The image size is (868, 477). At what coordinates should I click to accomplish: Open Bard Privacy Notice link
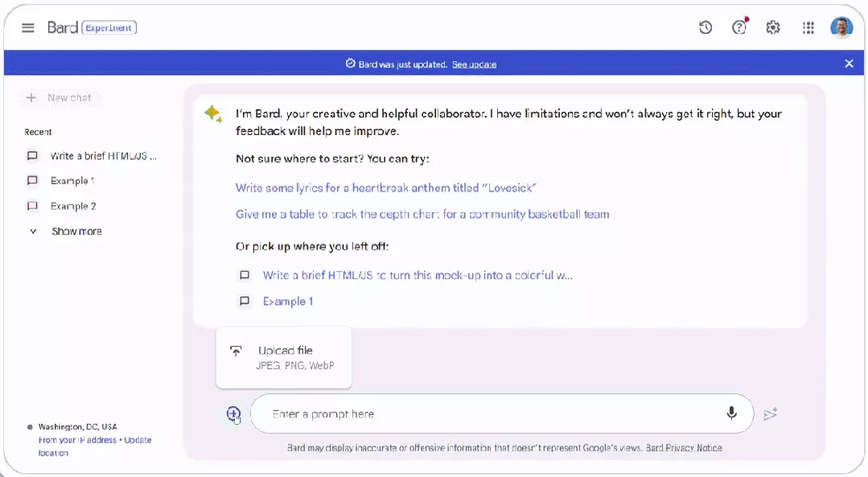[x=684, y=448]
